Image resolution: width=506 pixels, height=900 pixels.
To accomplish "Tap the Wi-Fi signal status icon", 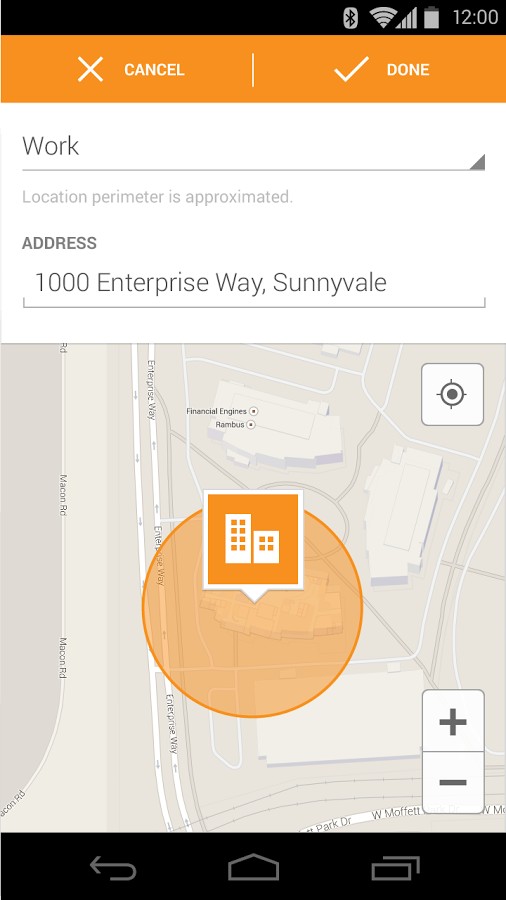I will tap(383, 17).
